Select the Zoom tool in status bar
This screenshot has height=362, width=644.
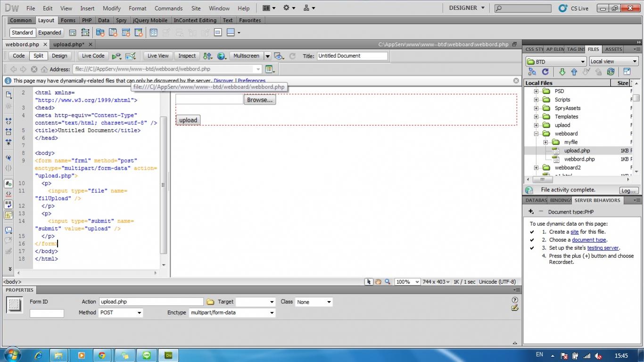388,282
